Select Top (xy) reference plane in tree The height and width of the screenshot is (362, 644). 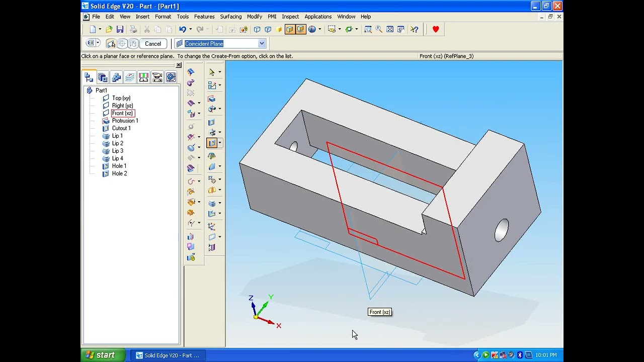tap(121, 98)
